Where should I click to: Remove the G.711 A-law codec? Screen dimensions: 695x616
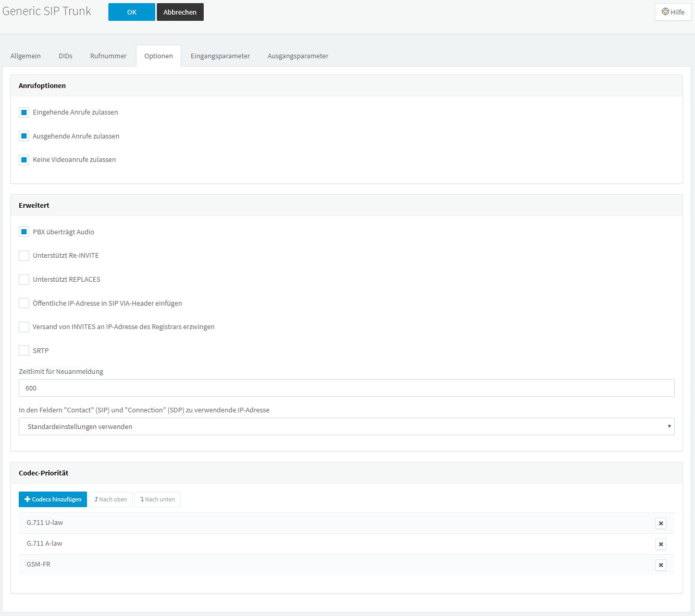tap(661, 544)
